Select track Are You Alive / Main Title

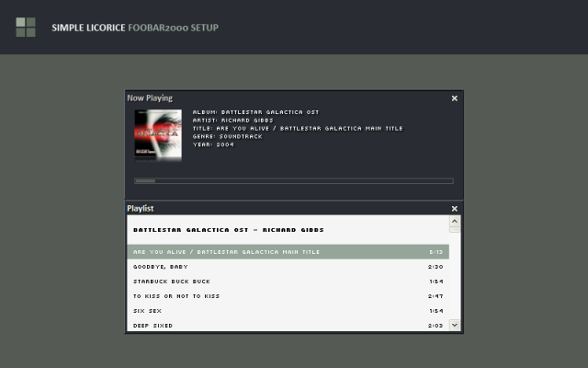[288, 252]
